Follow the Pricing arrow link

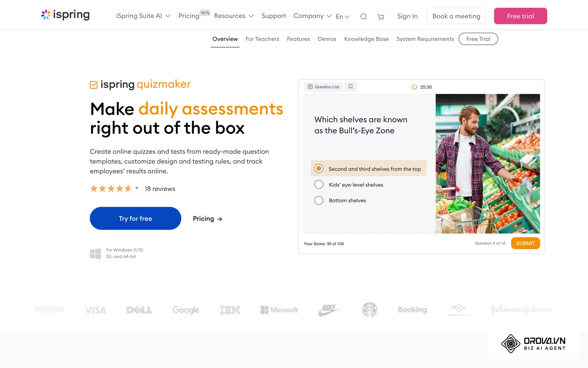click(208, 219)
